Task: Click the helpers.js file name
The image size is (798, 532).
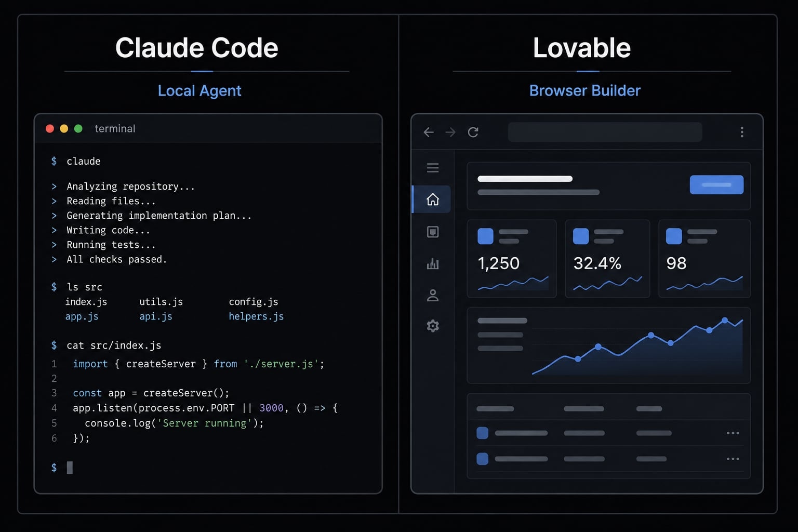Action: (x=256, y=316)
